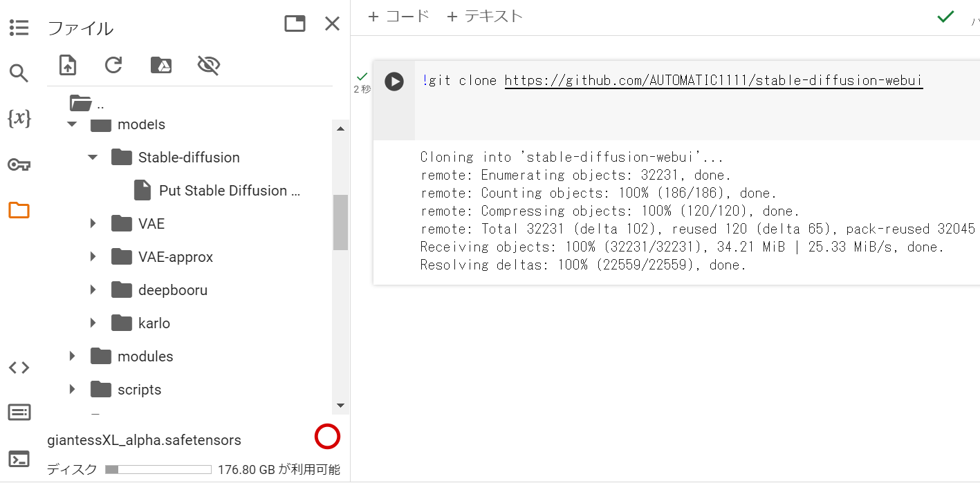Image resolution: width=980 pixels, height=483 pixels.
Task: Select the VAE folder icon
Action: 122,224
